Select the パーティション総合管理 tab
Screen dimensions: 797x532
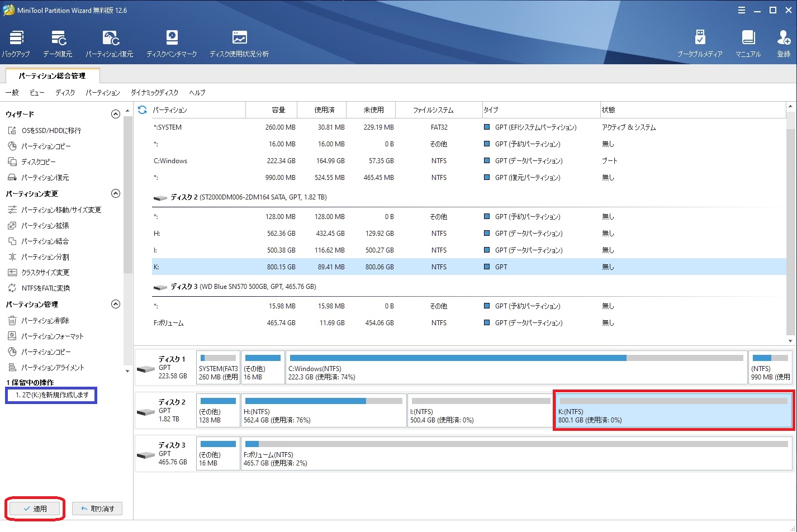53,75
